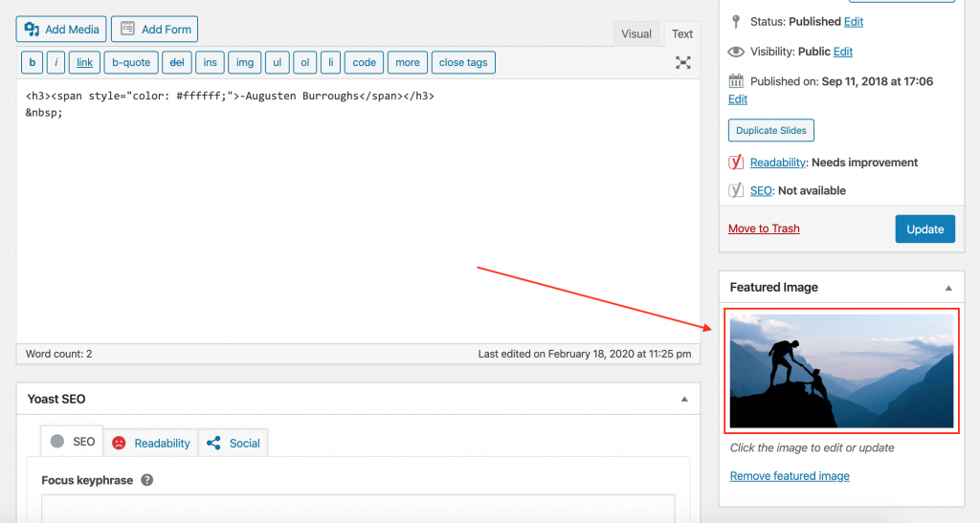The height and width of the screenshot is (523, 980).
Task: Click the Yoast Readability icon in Publish box
Action: 736,163
